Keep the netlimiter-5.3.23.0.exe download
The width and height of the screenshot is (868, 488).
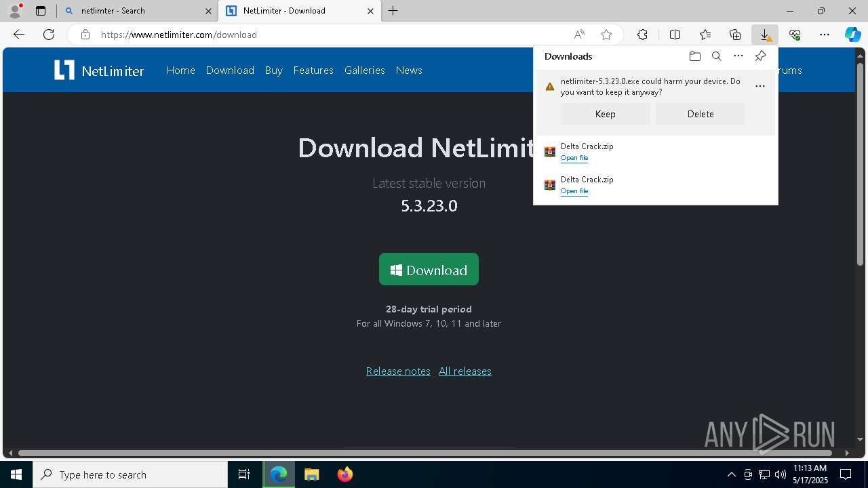pos(606,114)
